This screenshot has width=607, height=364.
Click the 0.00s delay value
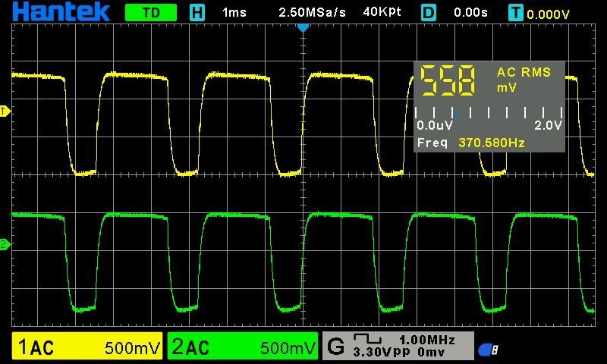(x=469, y=13)
